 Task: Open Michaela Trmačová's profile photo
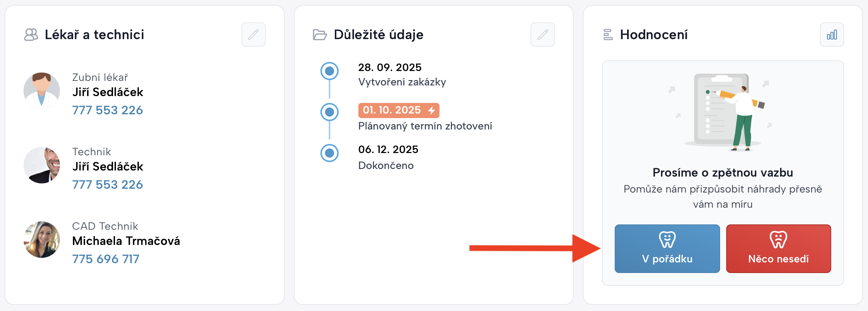point(42,240)
